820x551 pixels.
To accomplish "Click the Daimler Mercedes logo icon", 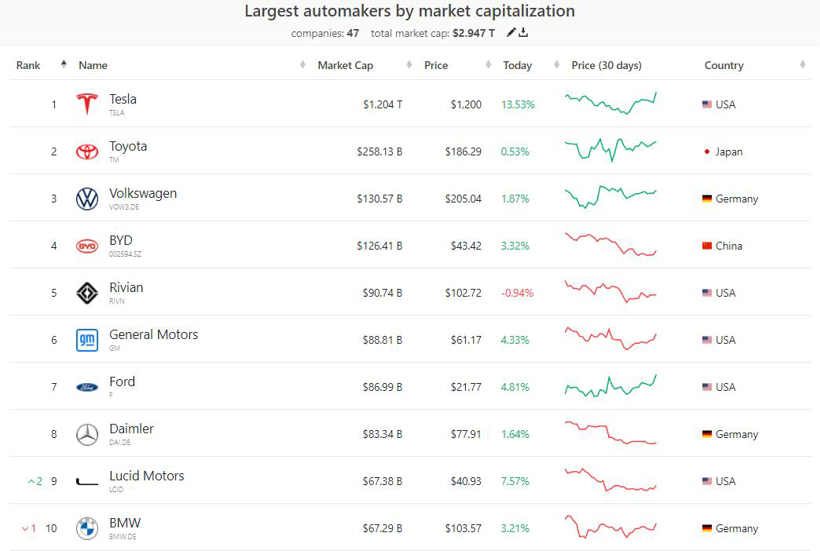I will [x=87, y=434].
